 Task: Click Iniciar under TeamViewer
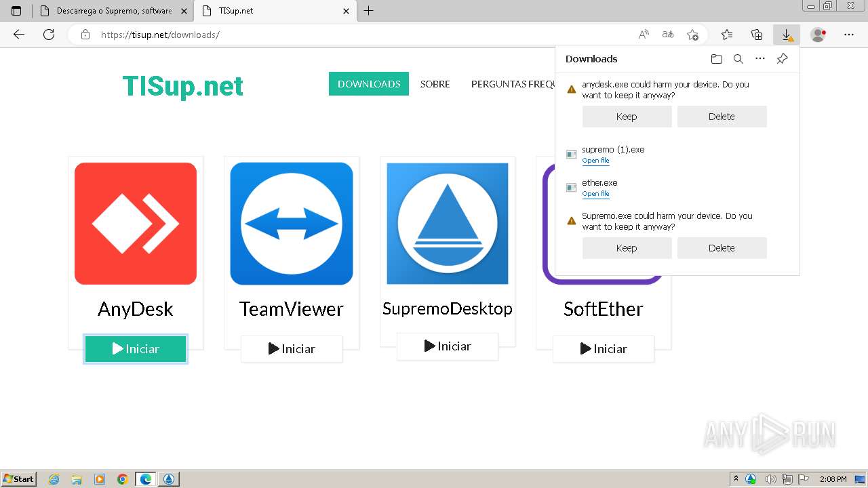292,349
